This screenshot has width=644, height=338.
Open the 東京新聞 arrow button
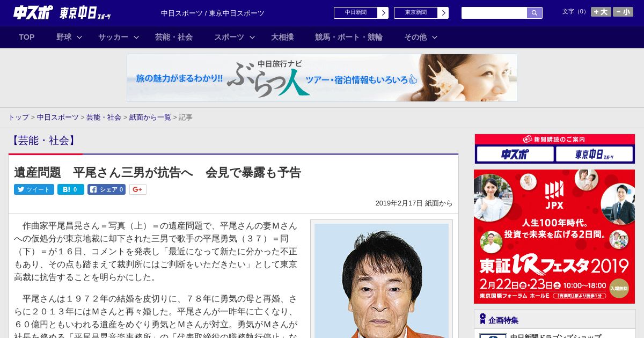[443, 13]
